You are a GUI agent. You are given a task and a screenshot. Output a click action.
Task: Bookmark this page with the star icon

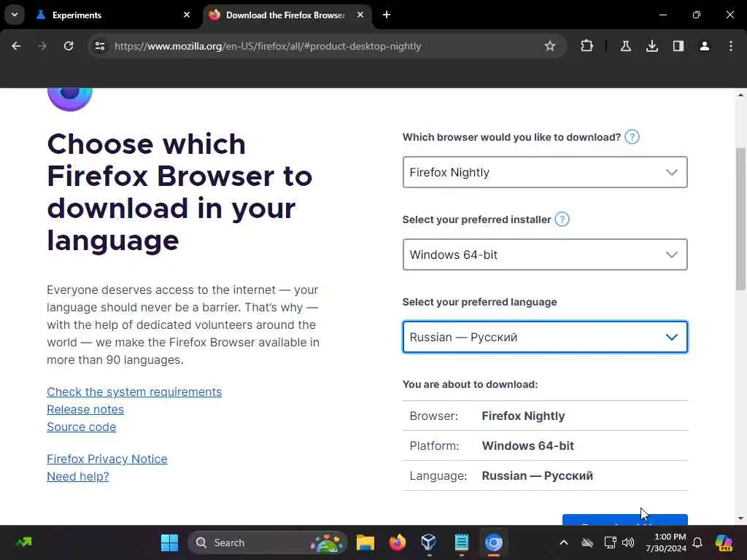tap(550, 46)
